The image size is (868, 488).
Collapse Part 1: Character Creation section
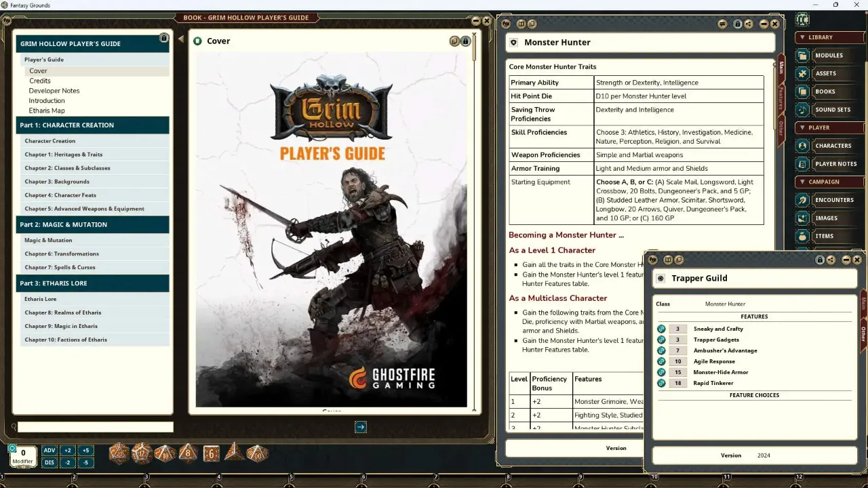click(93, 125)
